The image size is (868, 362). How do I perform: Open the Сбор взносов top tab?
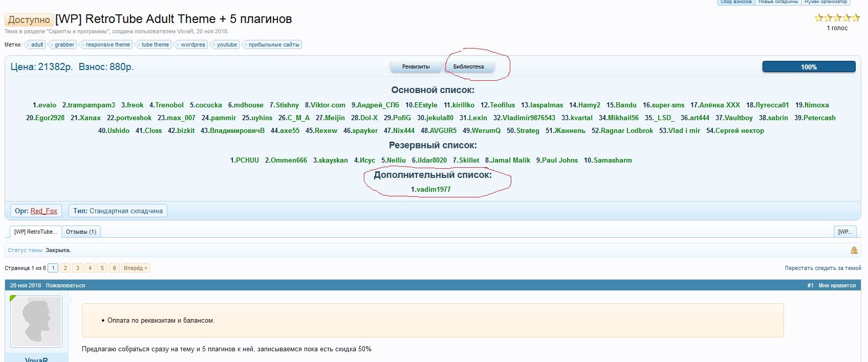736,2
